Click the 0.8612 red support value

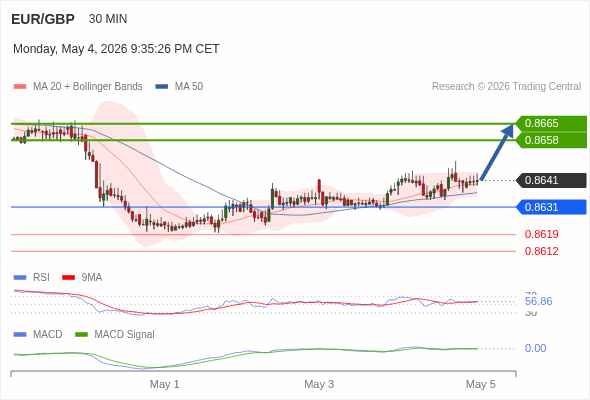(x=541, y=251)
